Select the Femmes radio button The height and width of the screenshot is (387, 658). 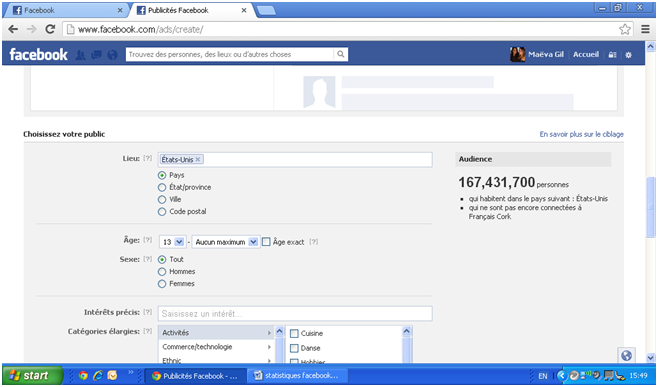(162, 284)
